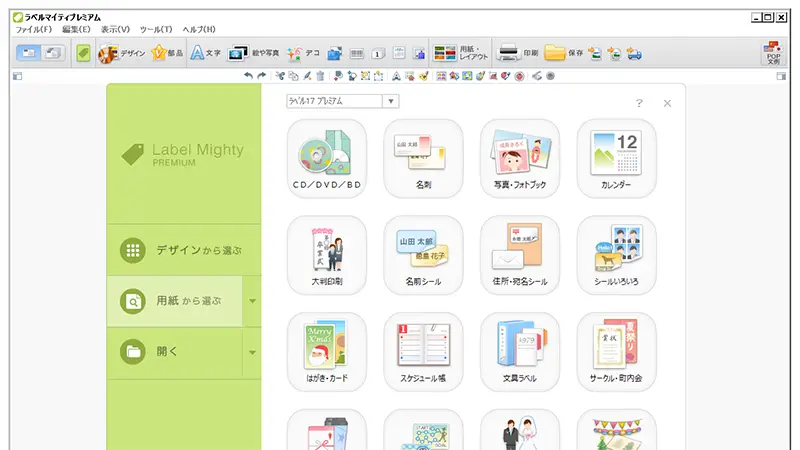Open the 部品 (Parts) star tool
Image resolution: width=800 pixels, height=450 pixels.
coord(167,53)
